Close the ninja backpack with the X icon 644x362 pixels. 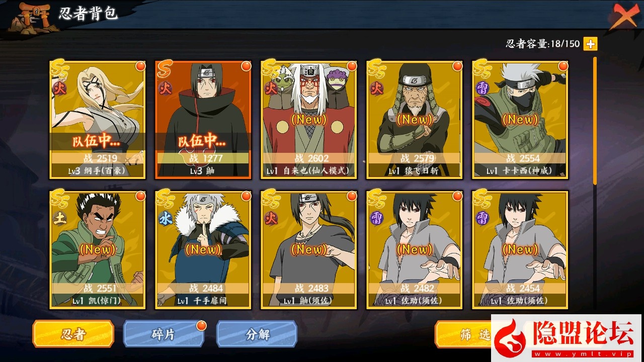pyautogui.click(x=625, y=16)
